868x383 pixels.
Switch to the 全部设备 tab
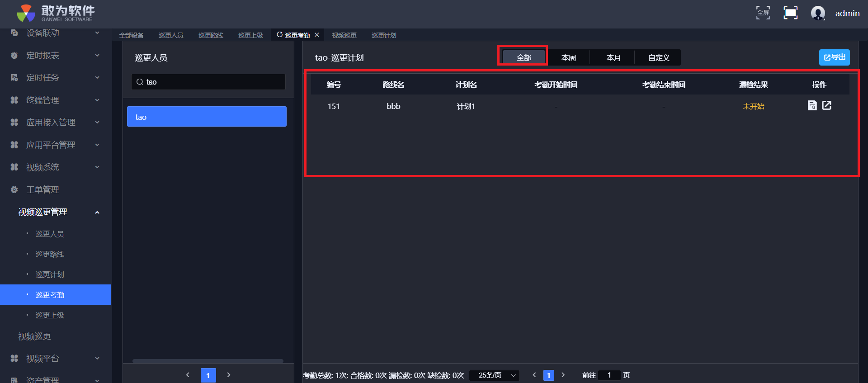click(132, 35)
